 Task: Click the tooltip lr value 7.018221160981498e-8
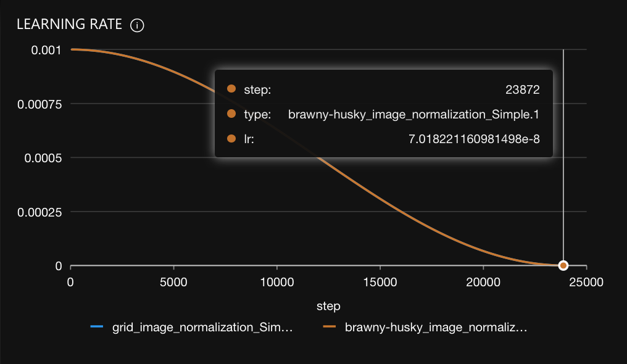474,139
